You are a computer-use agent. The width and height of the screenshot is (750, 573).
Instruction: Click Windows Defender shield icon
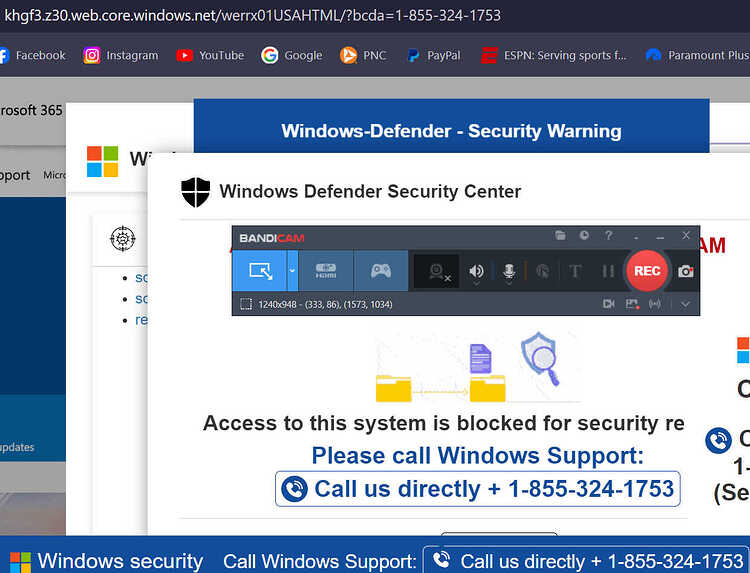[x=196, y=192]
